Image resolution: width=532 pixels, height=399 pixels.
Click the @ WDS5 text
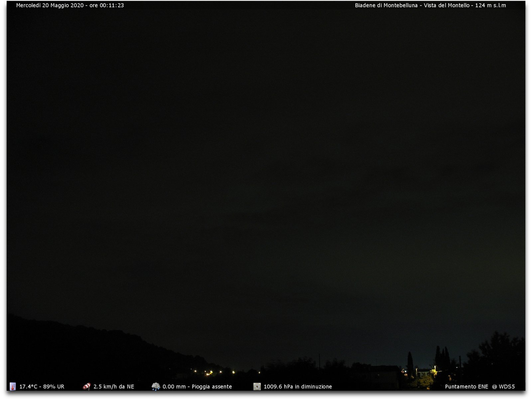pos(503,387)
